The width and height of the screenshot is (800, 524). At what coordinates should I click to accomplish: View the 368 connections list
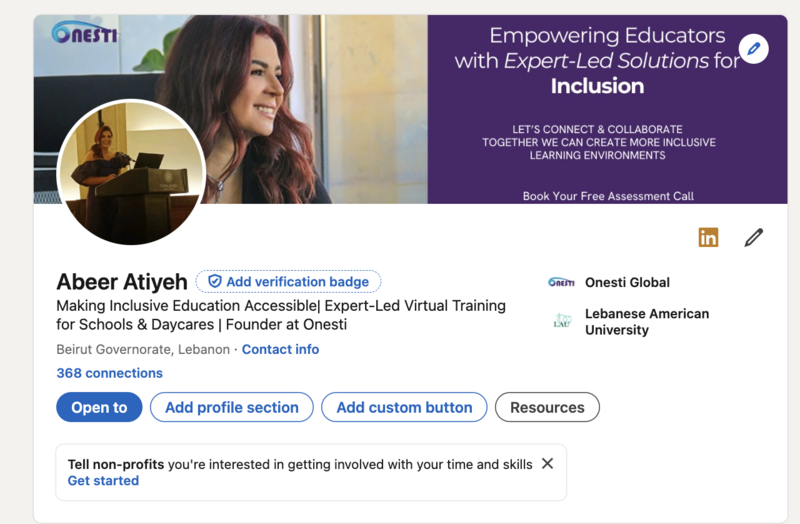[109, 373]
